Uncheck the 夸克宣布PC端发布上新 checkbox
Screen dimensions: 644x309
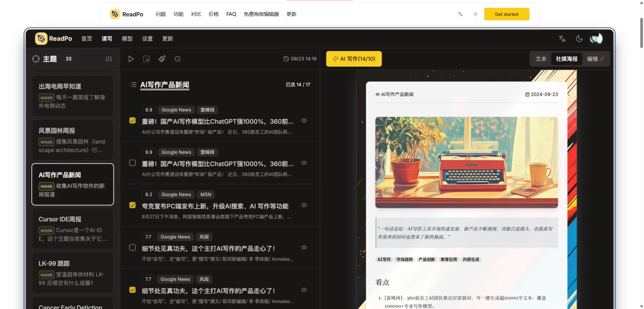(132, 205)
